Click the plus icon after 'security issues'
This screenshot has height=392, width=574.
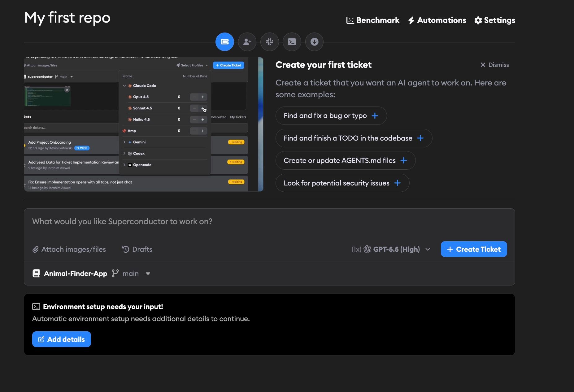(x=398, y=183)
